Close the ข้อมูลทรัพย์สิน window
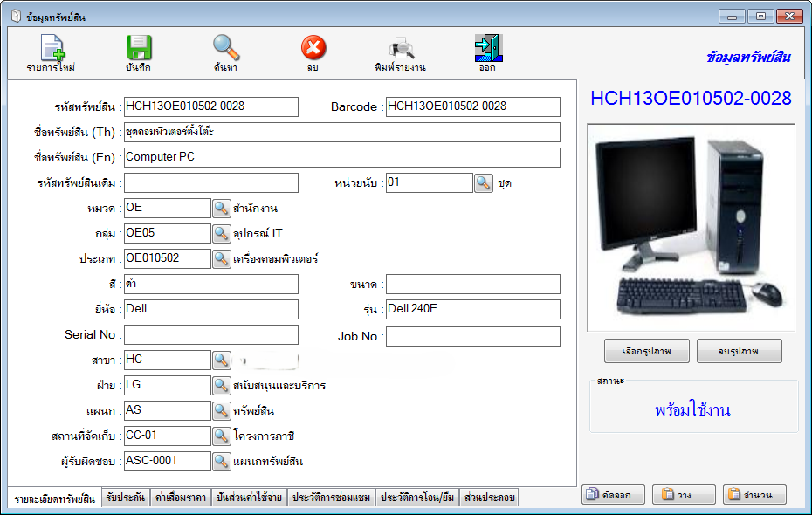 click(x=789, y=17)
